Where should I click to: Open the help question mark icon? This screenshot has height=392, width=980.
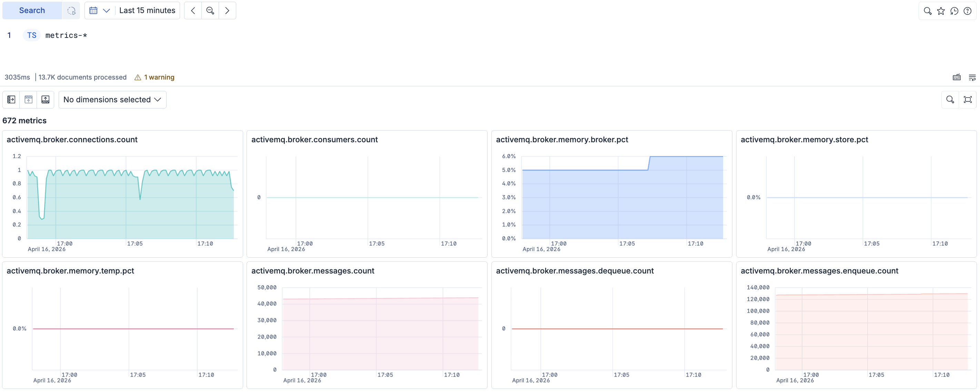point(968,11)
